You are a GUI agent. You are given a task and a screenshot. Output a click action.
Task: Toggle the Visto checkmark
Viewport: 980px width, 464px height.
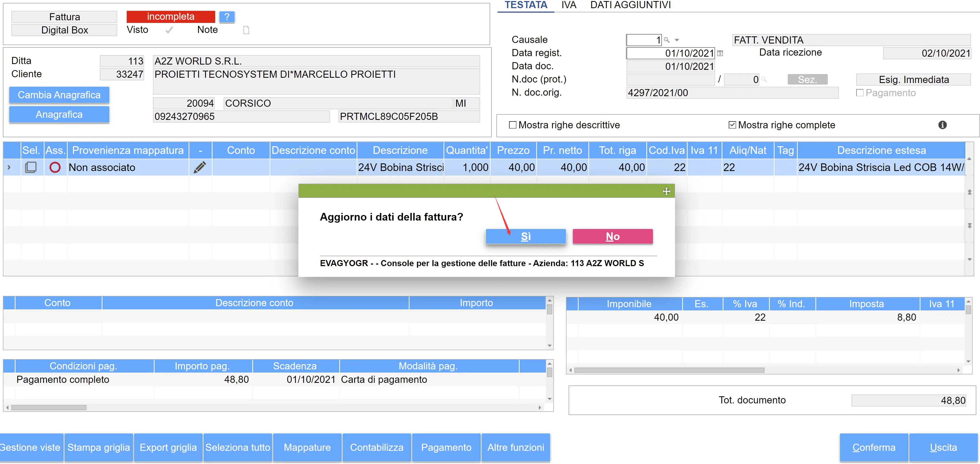(169, 30)
